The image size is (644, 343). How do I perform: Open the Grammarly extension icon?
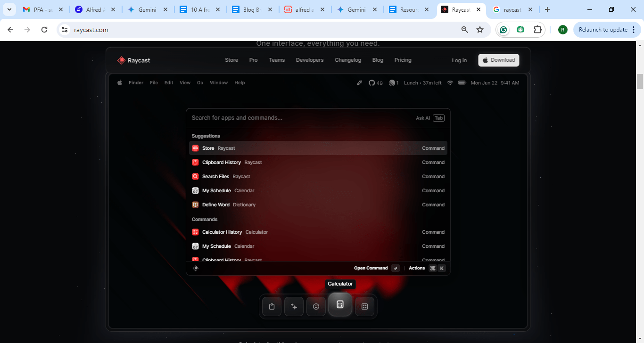pyautogui.click(x=504, y=30)
